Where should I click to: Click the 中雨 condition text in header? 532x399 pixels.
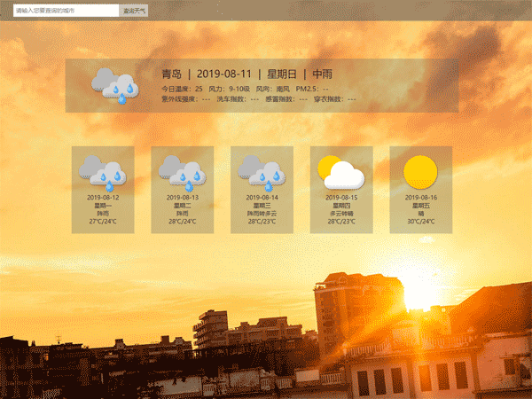[322, 74]
